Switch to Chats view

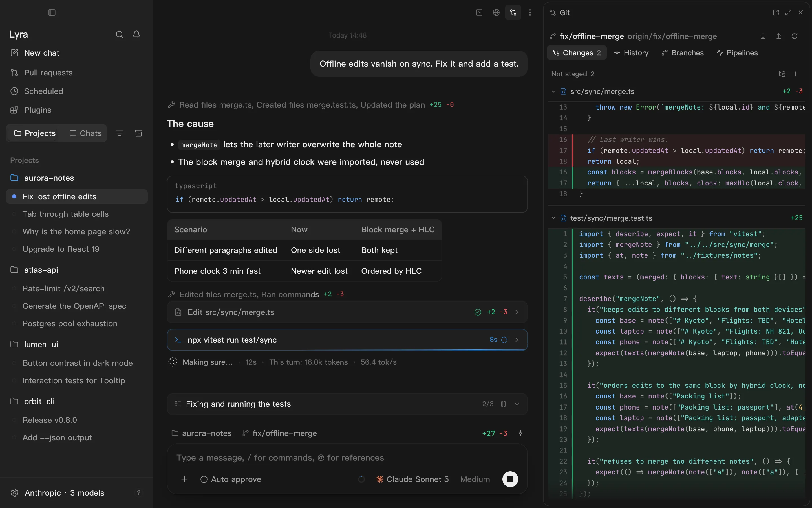tap(85, 133)
